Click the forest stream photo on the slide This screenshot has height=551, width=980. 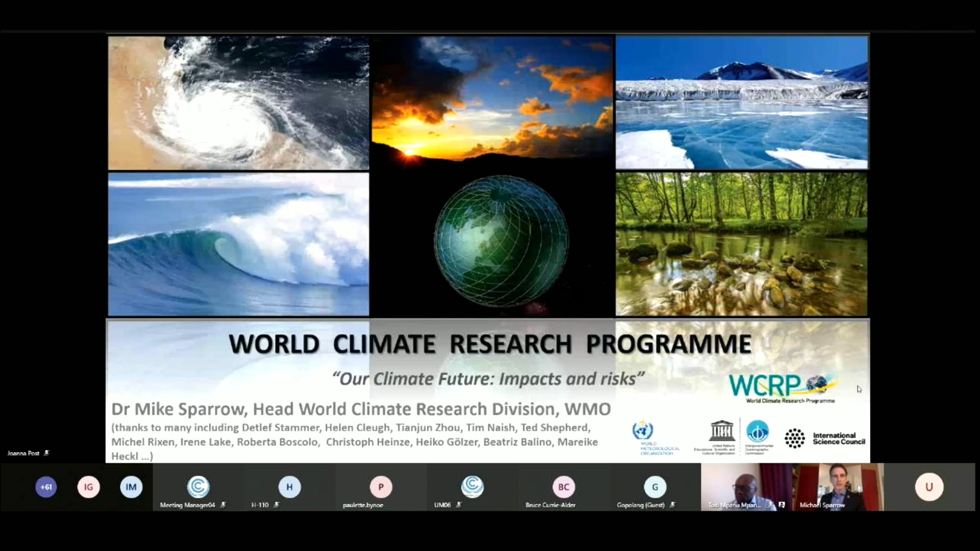coord(742,244)
